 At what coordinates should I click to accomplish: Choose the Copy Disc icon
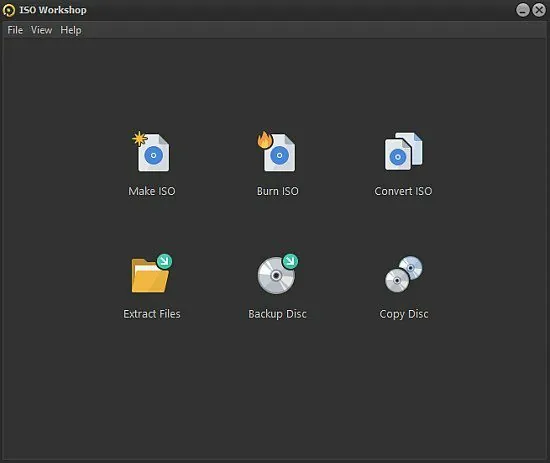tap(403, 274)
